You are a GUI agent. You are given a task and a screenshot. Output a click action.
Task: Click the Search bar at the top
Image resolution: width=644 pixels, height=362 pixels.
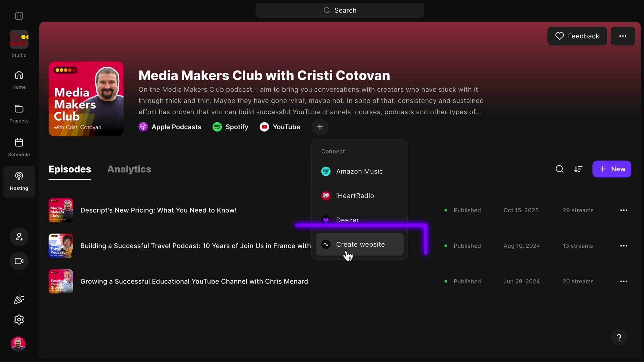(x=340, y=10)
